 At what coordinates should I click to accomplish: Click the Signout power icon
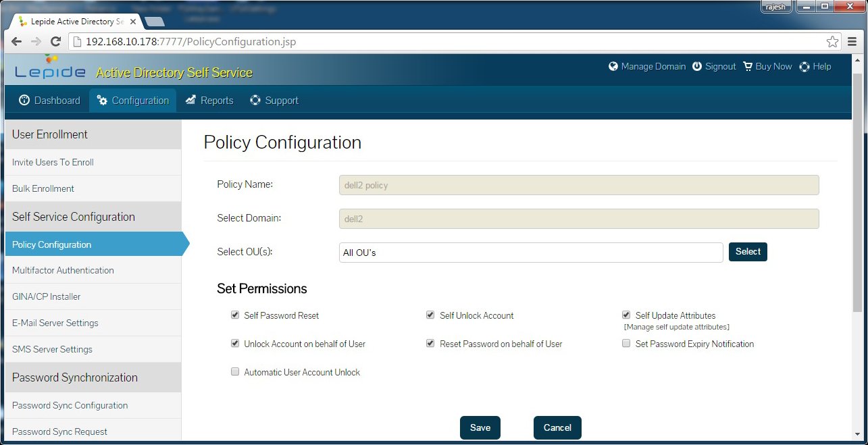[697, 67]
